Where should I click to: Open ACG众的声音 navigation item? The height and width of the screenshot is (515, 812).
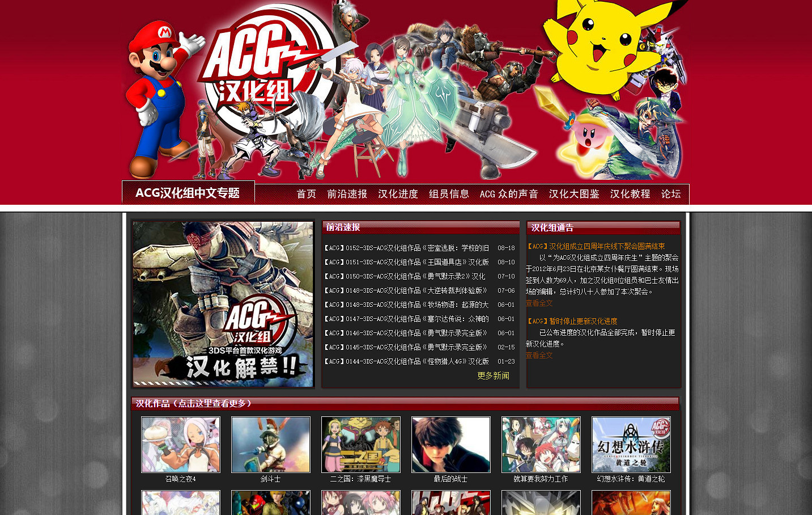(x=508, y=194)
